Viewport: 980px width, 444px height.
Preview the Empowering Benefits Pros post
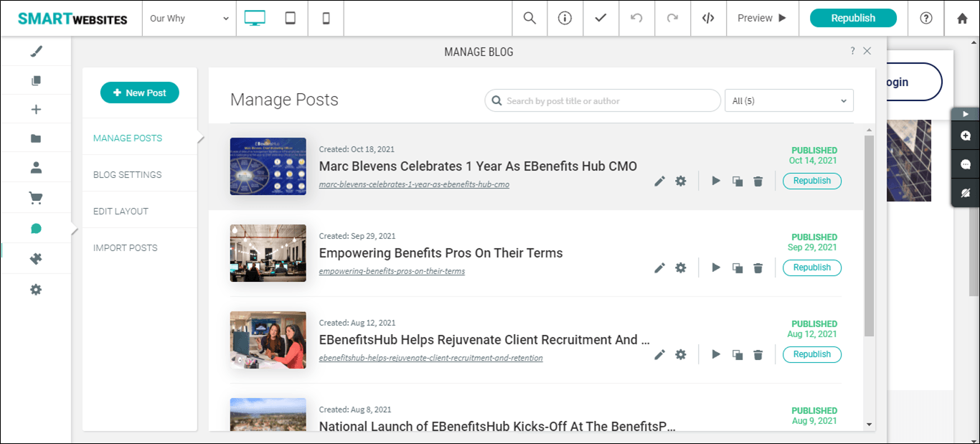(x=716, y=268)
